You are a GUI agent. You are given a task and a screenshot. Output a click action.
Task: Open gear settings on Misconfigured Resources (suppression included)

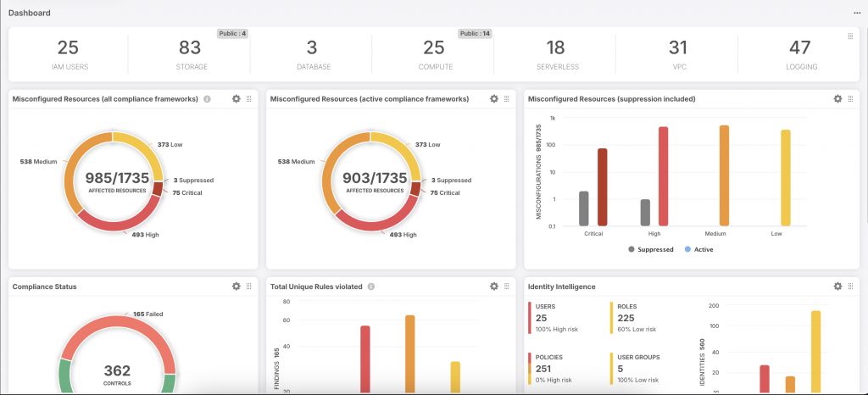[837, 99]
